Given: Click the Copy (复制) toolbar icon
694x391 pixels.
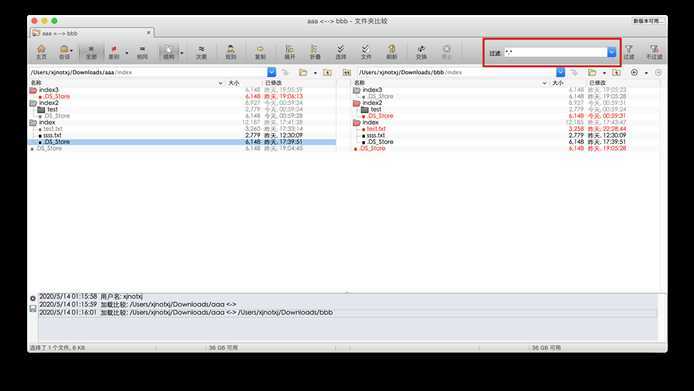Looking at the screenshot, I should [x=260, y=52].
